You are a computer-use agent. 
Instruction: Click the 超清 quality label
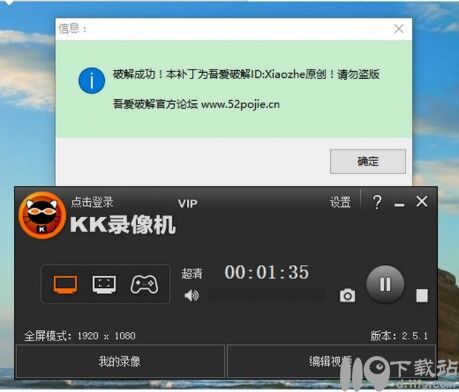pyautogui.click(x=192, y=273)
